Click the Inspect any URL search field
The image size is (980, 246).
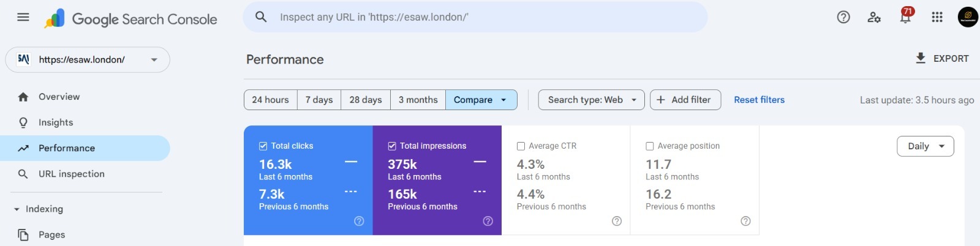tap(478, 17)
